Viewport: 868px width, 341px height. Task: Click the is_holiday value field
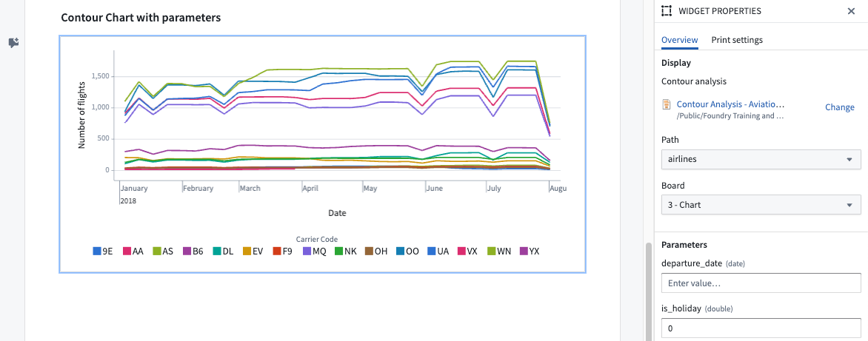(761, 328)
